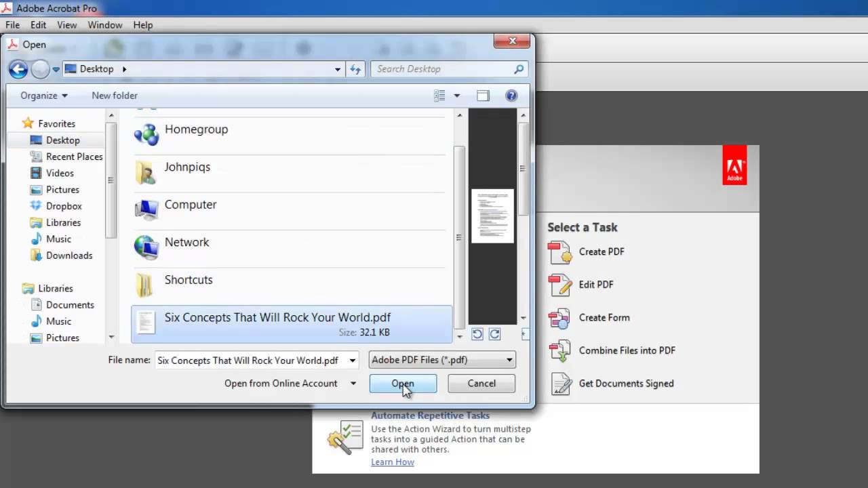Image resolution: width=868 pixels, height=488 pixels.
Task: Rotate the preview counterclockwise
Action: point(477,334)
